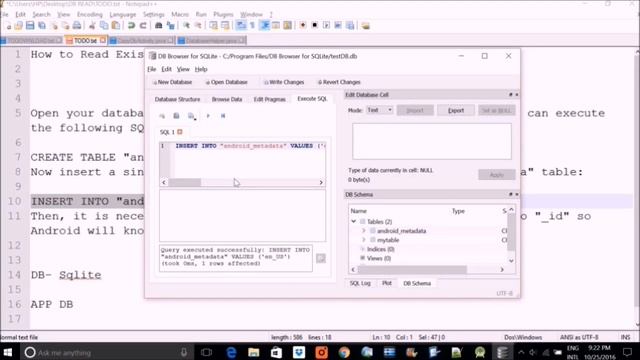Expand the android_metadata table node
Image resolution: width=640 pixels, height=360 pixels.
coord(364,231)
